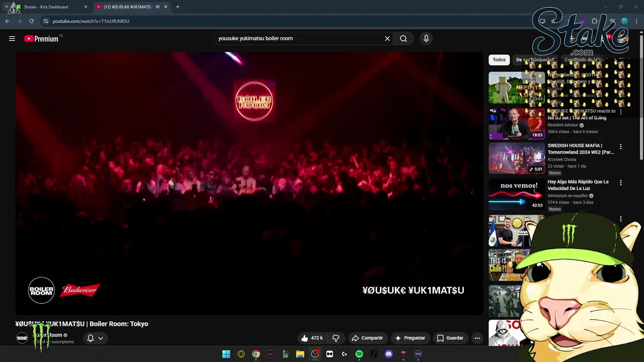
Task: Open 'Hay Algo Más Rápido' video title
Action: coord(578,185)
